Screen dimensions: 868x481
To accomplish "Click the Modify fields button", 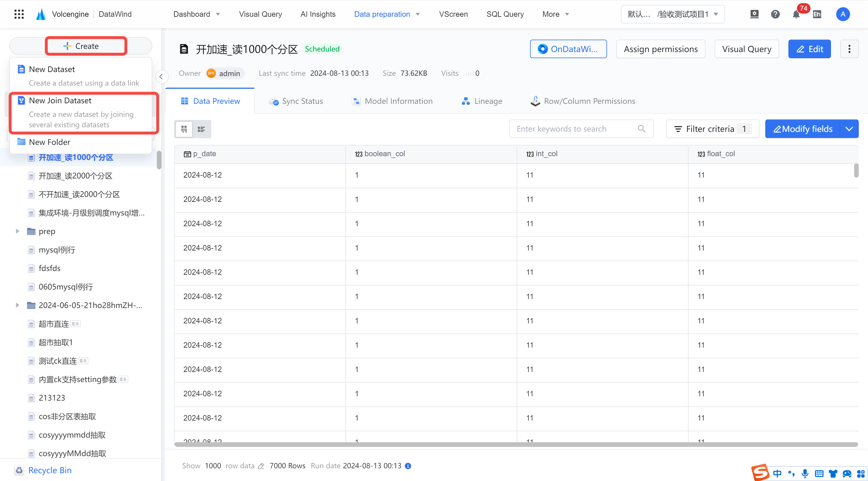I will [x=802, y=129].
